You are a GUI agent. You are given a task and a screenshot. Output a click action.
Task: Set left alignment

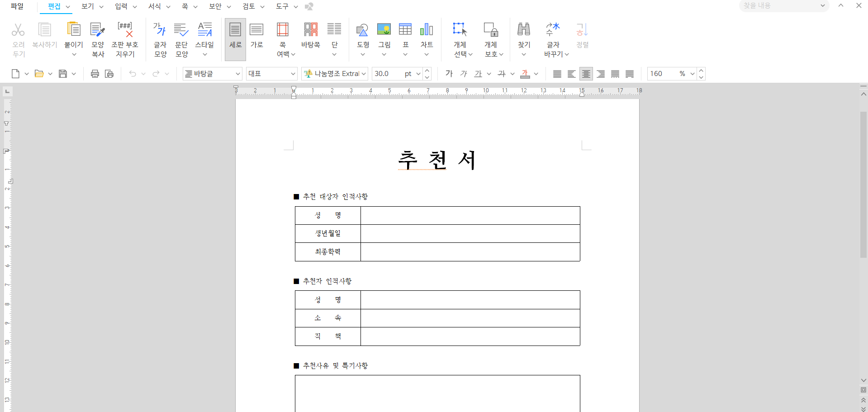click(x=572, y=74)
